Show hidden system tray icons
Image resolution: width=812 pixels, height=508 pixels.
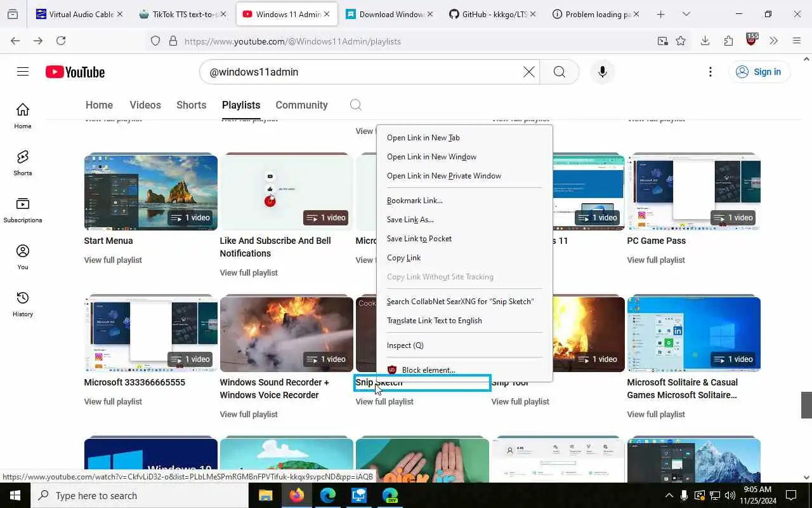click(x=669, y=495)
